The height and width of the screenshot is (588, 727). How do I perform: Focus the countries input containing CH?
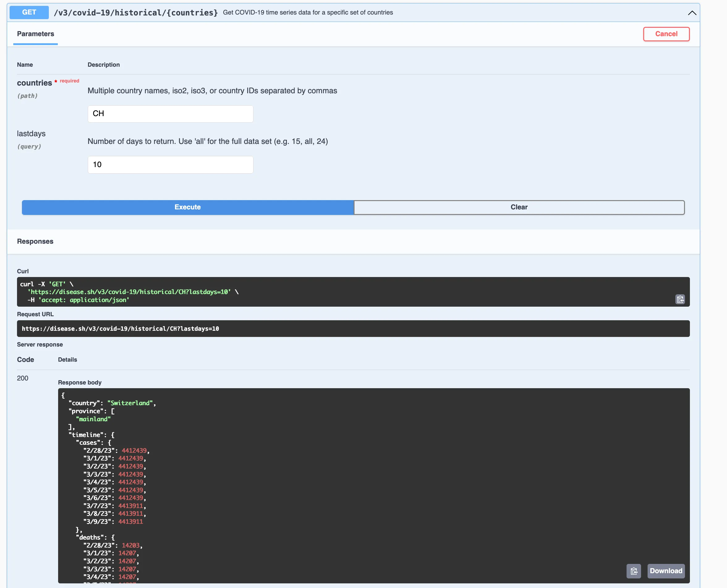click(x=170, y=114)
